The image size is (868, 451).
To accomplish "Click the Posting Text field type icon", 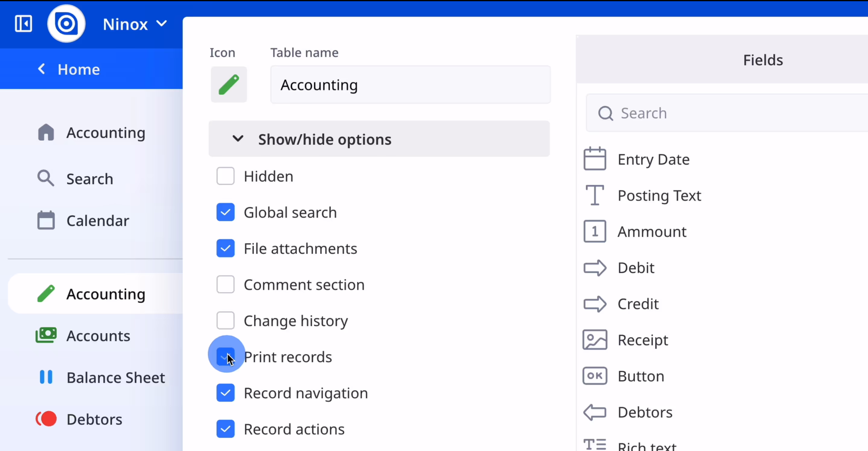I will point(595,195).
